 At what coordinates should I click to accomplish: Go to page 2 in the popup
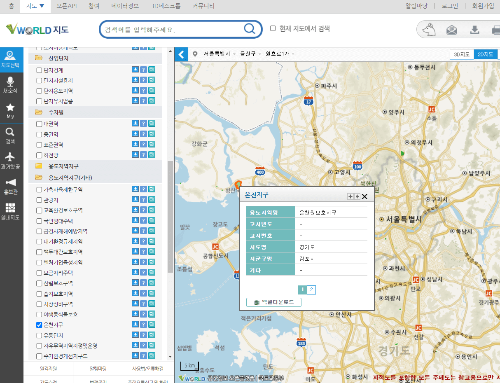(311, 289)
